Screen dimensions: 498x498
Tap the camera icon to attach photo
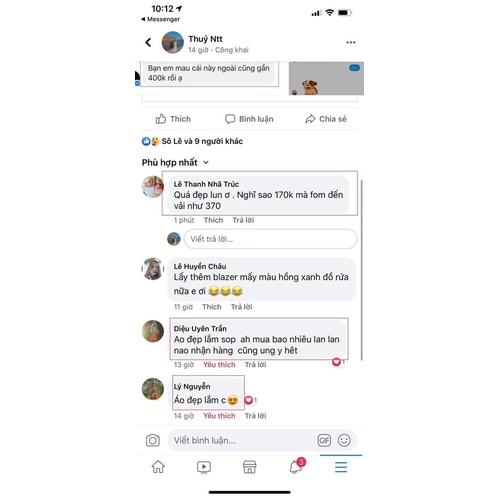tap(153, 440)
